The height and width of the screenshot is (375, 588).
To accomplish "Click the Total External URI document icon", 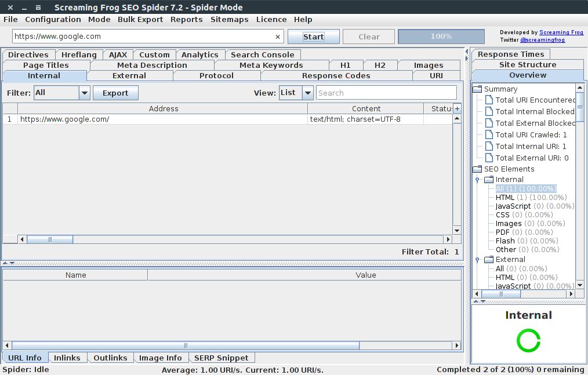I will coord(489,158).
